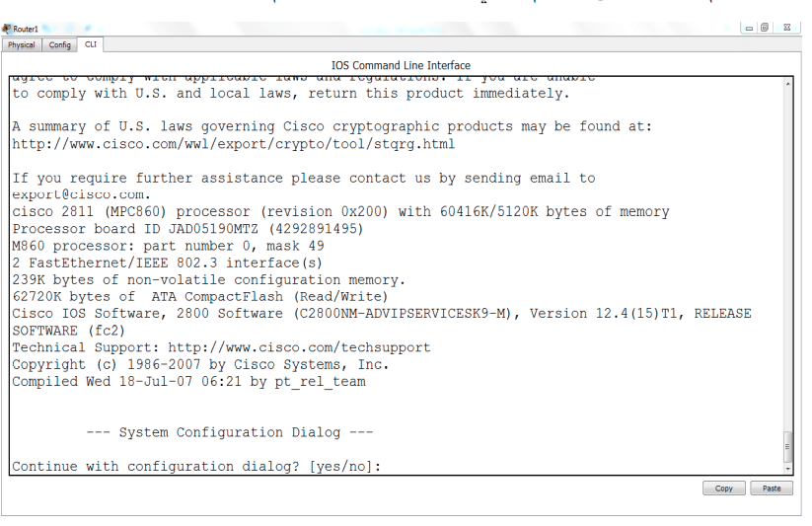Click the 'to comply with U.S.' line
The width and height of the screenshot is (812, 526).
[x=290, y=94]
